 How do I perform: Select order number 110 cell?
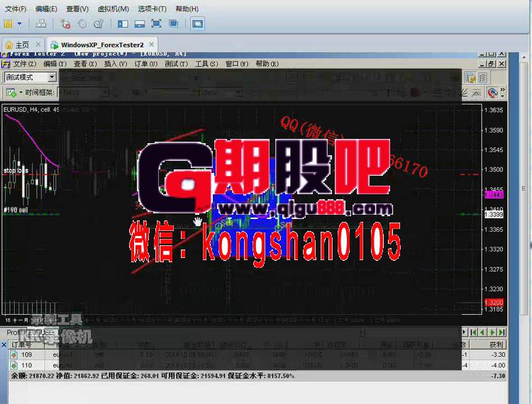[26, 365]
